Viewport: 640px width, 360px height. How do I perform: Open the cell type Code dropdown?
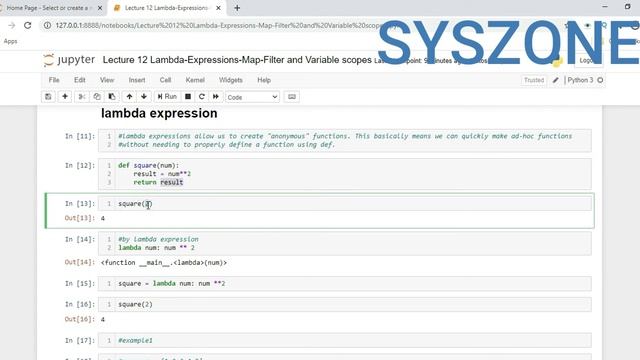click(x=252, y=97)
